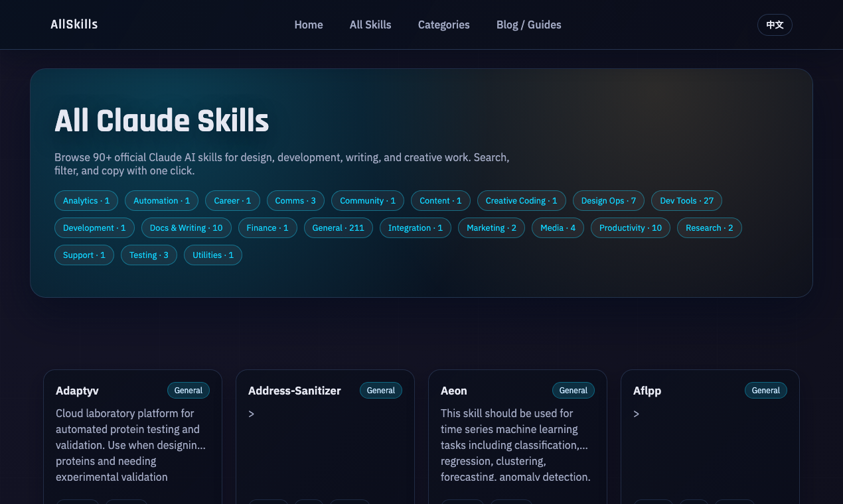The image size is (843, 504).
Task: Switch language with 中文 button
Action: pyautogui.click(x=775, y=25)
